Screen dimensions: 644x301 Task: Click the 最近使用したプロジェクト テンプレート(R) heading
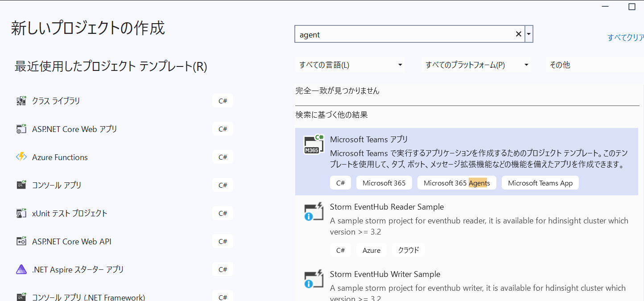pos(111,66)
